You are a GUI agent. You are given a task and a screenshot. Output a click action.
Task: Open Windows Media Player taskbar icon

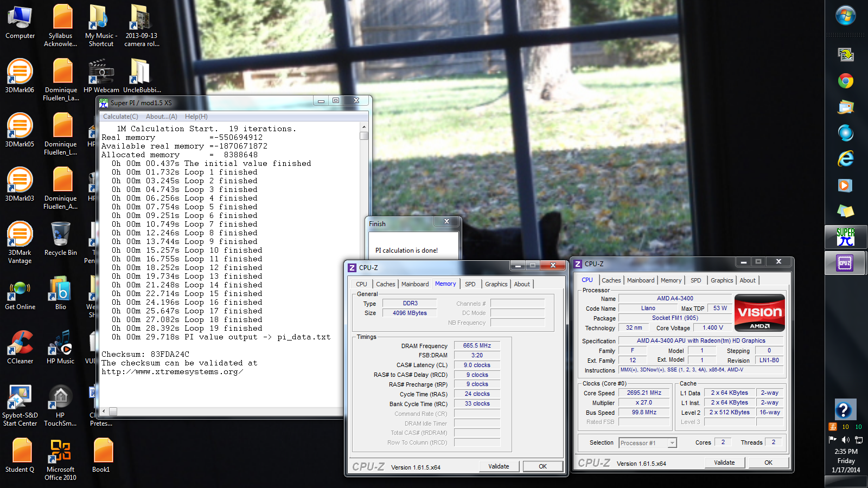click(846, 185)
